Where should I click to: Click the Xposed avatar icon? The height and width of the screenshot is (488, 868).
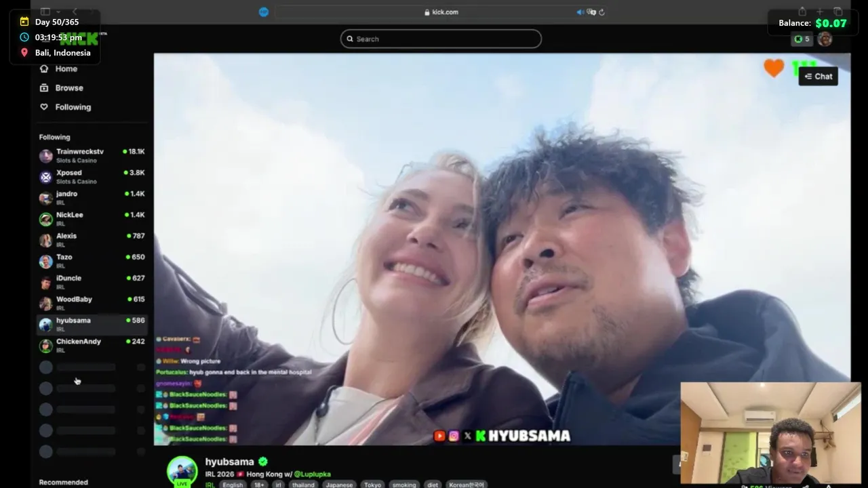click(x=45, y=178)
